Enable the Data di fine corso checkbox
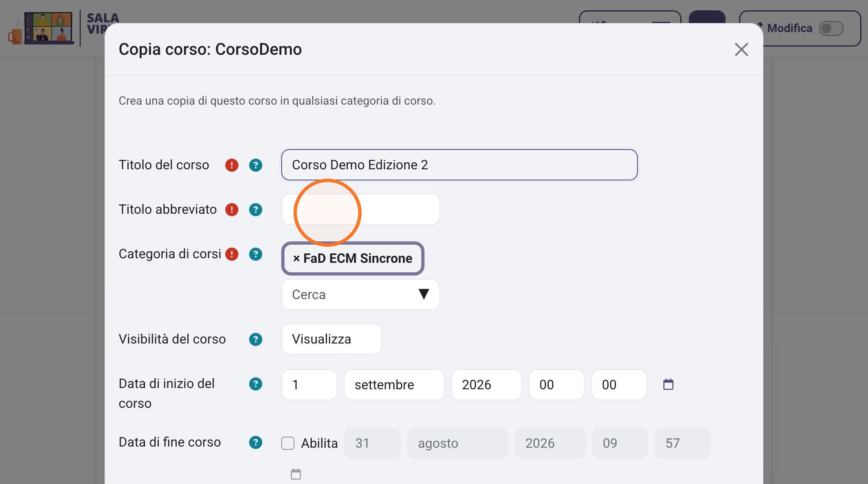 coord(288,443)
